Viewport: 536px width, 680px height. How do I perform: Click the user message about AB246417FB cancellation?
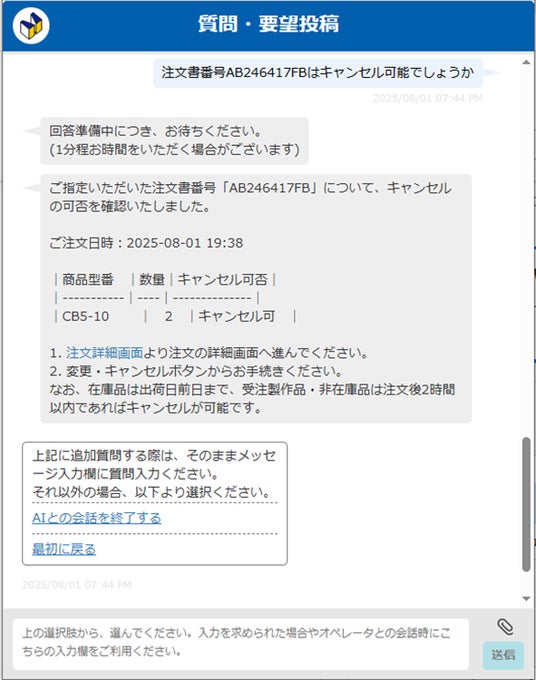pos(318,73)
